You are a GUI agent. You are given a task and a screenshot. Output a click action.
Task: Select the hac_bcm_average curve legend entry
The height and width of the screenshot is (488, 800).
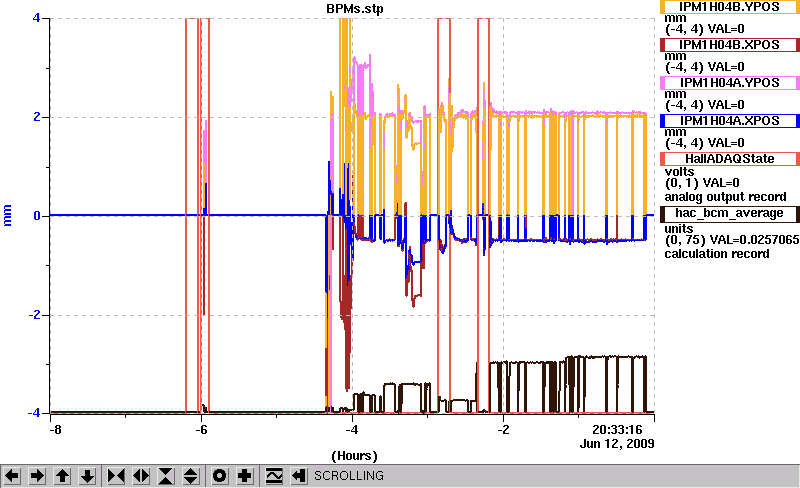730,213
